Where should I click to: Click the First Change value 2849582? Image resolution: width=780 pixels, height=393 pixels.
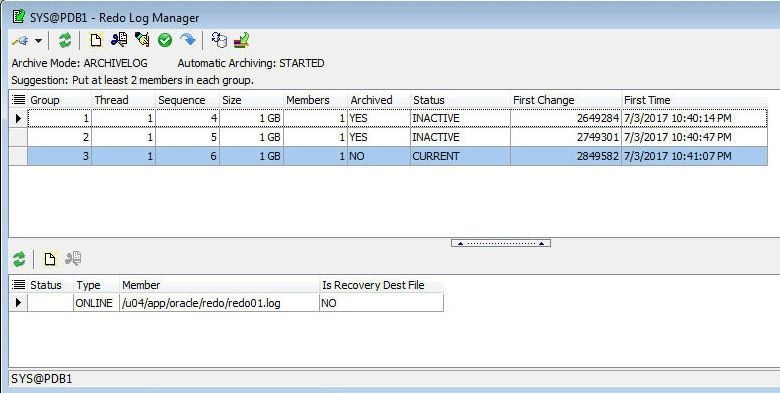point(566,156)
